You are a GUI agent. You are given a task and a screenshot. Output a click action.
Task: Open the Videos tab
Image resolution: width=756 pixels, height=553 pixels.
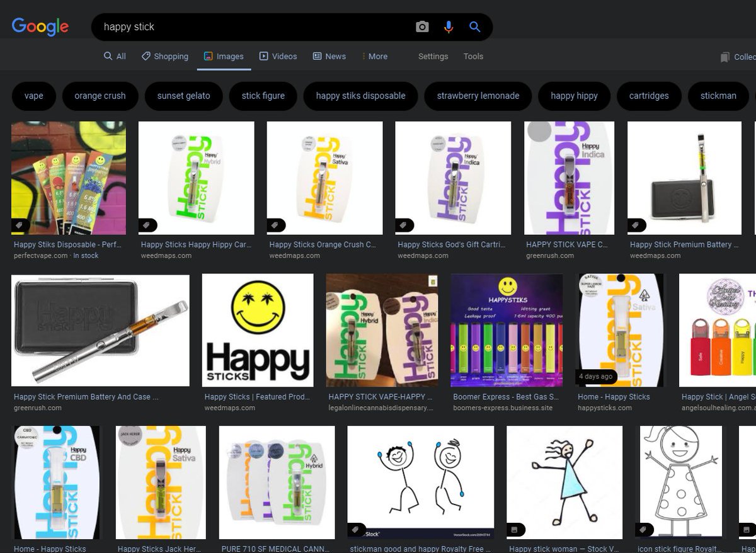[278, 56]
